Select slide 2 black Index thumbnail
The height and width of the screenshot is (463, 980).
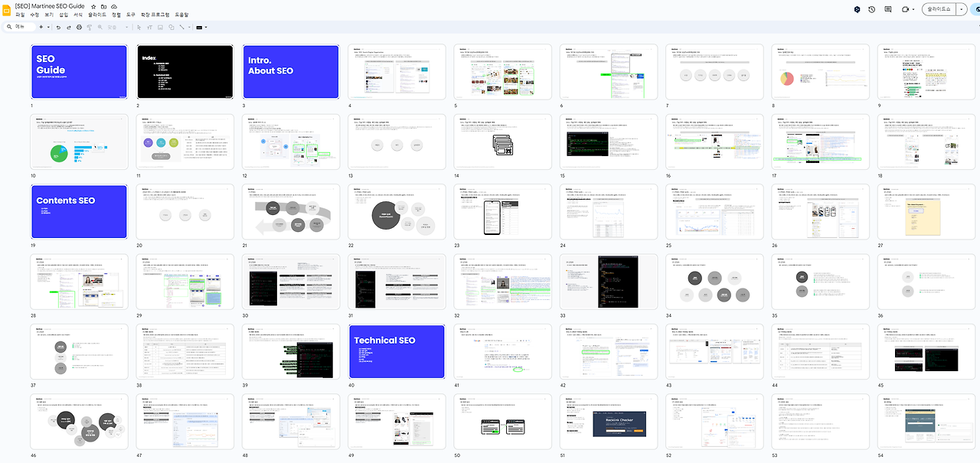click(x=185, y=72)
